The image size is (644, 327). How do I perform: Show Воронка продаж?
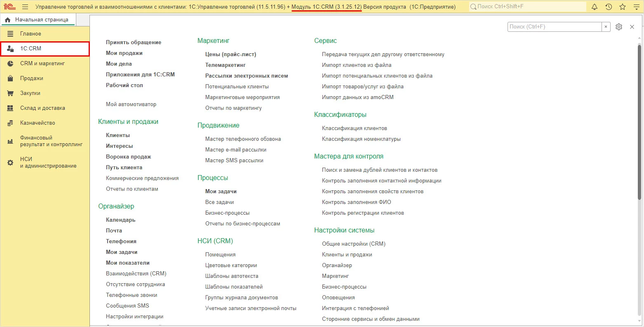pos(129,157)
